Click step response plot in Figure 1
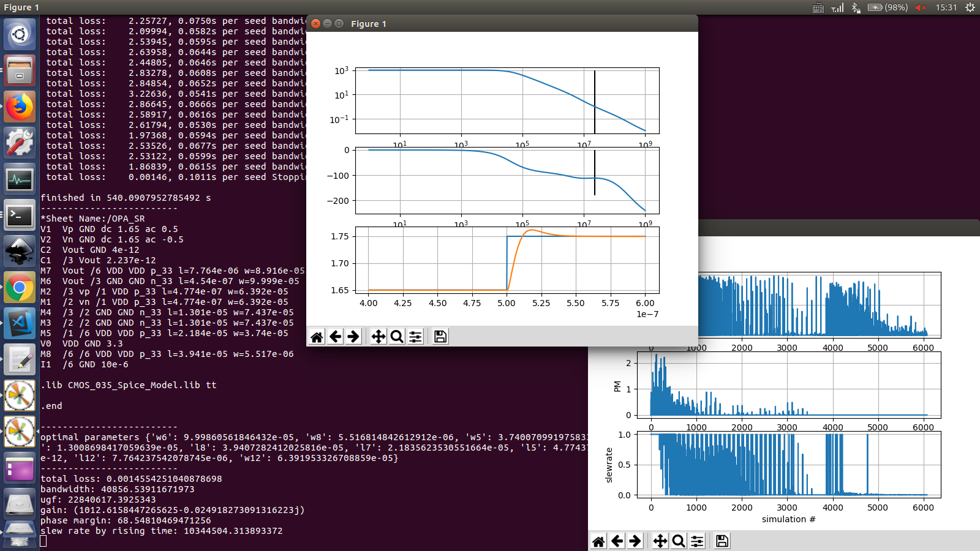Image resolution: width=980 pixels, height=551 pixels. (507, 260)
